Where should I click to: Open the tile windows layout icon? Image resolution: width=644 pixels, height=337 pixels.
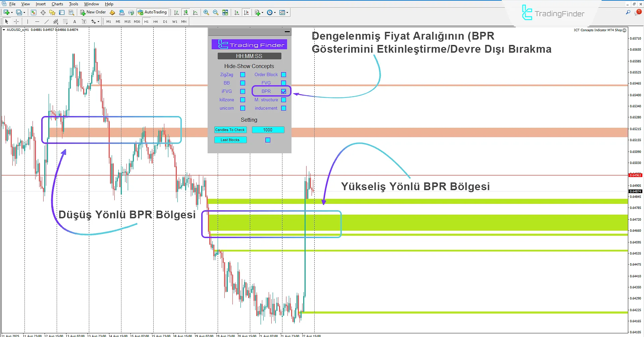[225, 12]
